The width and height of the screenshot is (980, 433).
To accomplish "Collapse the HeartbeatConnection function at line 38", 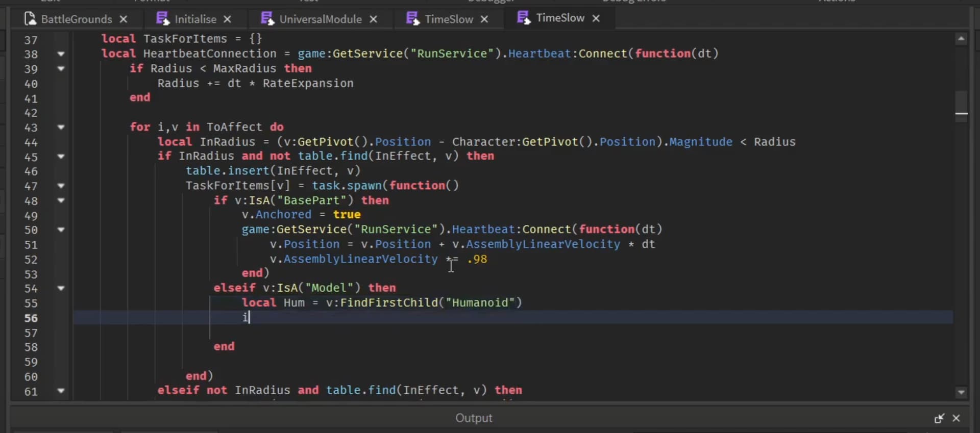I will (x=61, y=54).
